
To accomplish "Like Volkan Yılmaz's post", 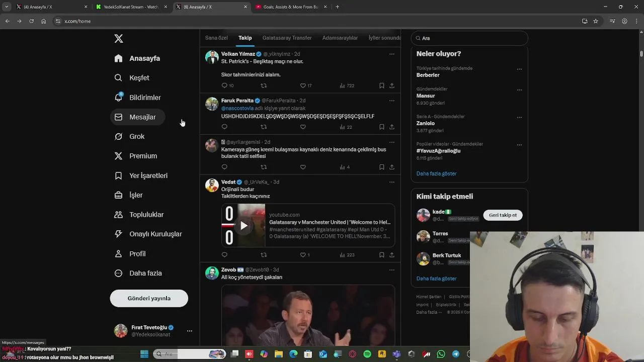I will (303, 85).
